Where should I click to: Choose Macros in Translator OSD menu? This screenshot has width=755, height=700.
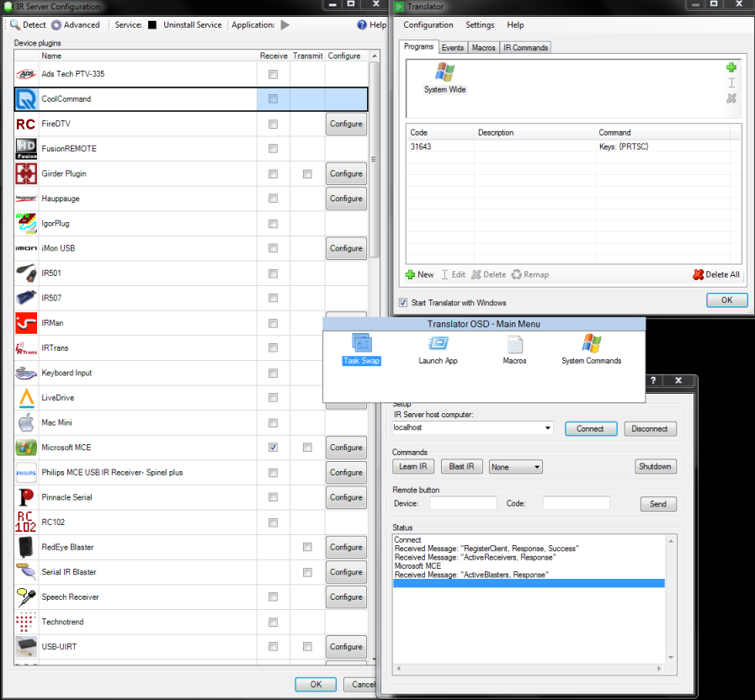pyautogui.click(x=515, y=349)
